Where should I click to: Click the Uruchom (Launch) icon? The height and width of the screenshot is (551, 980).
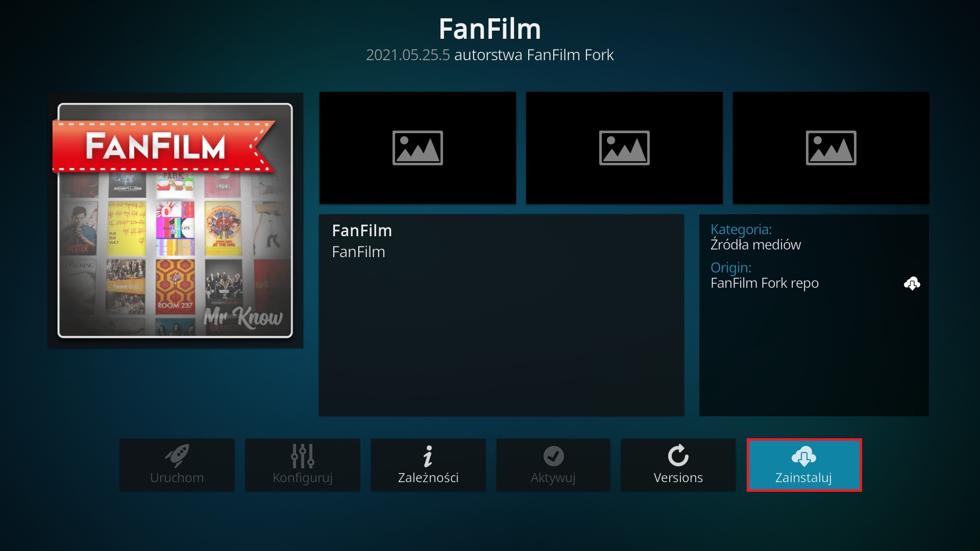point(176,464)
